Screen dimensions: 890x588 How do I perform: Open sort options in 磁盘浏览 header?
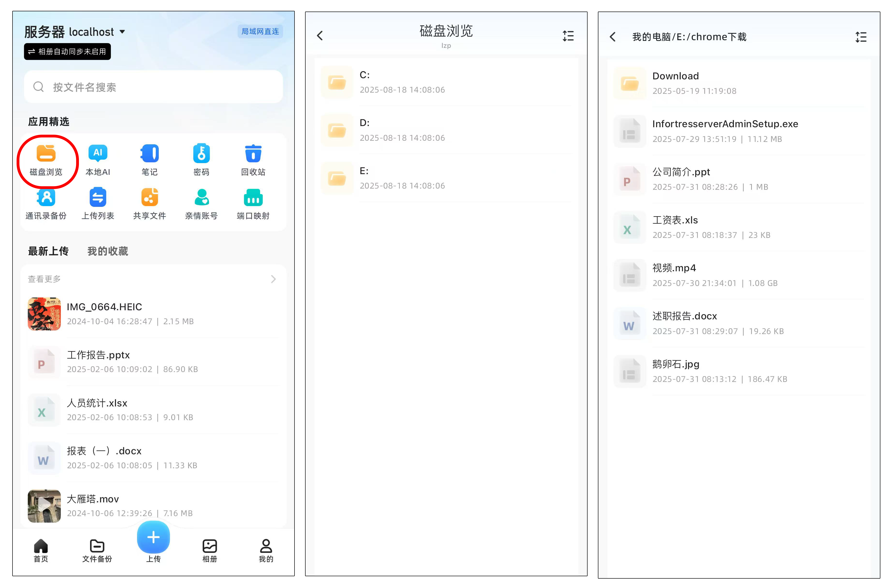568,36
